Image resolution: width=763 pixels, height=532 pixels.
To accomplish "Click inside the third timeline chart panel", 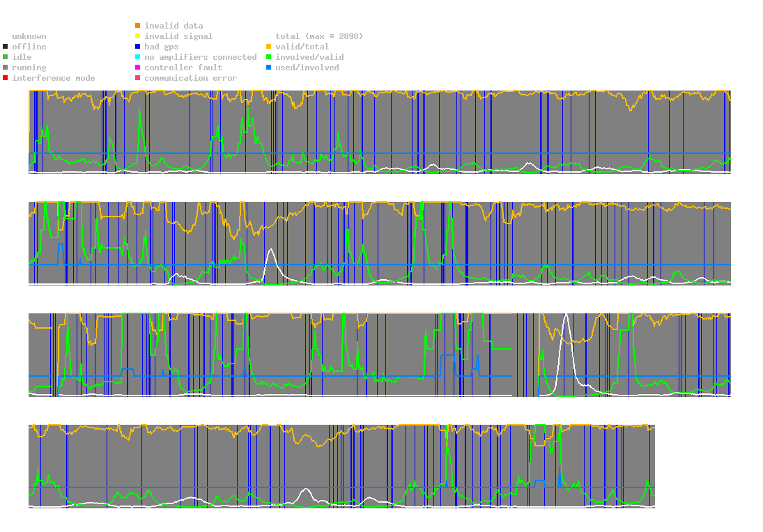I will [380, 354].
